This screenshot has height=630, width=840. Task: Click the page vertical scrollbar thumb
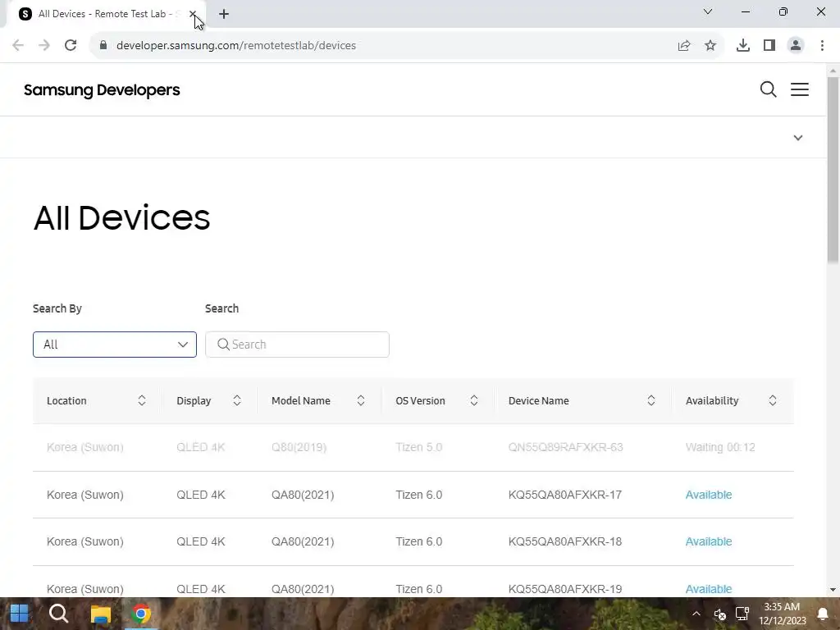833,170
